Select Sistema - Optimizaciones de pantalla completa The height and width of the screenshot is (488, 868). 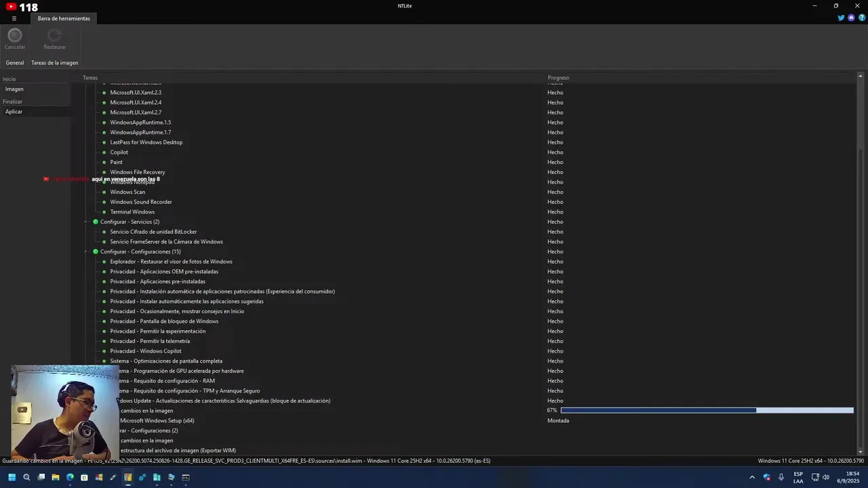click(166, 361)
